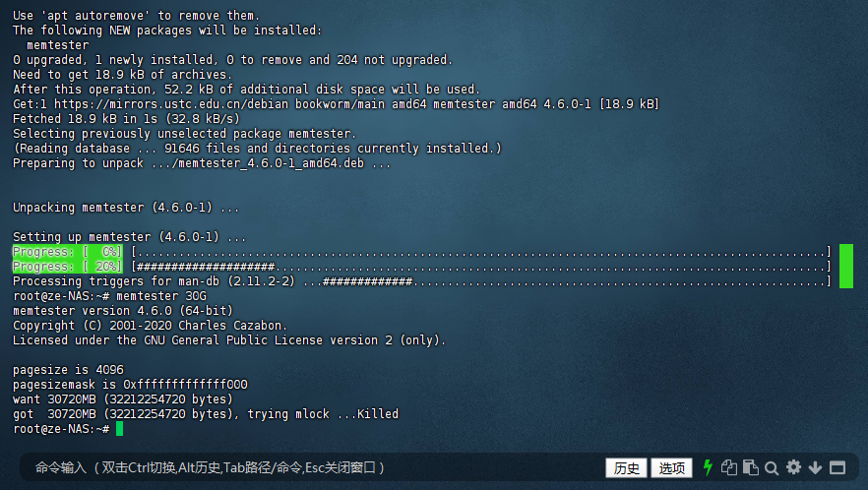
Task: Click the word 'Killed' in the output
Action: pos(378,414)
